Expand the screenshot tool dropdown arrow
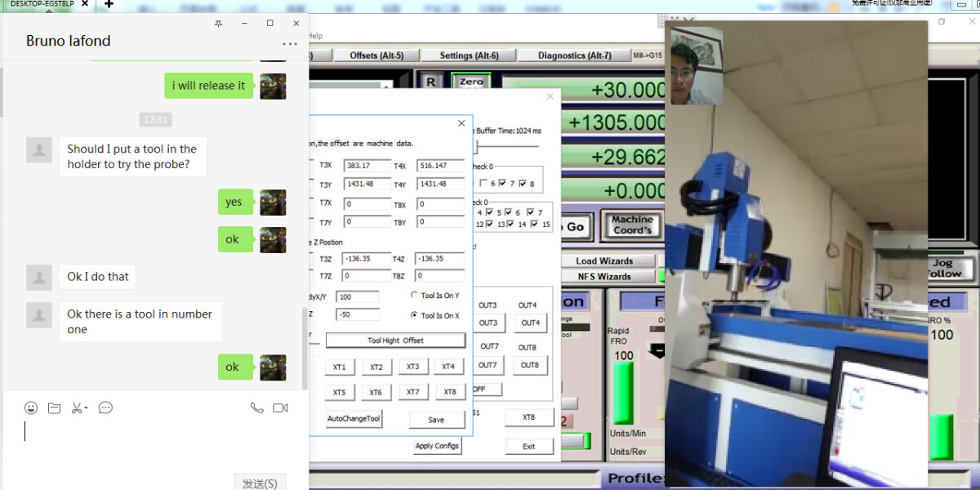Screen dimensions: 980x490 pos(86,408)
